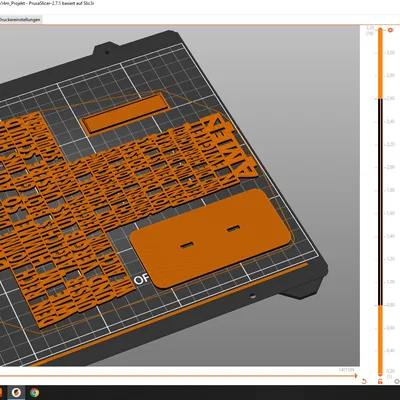Select the small rectangular bar object in preview
The width and height of the screenshot is (400, 400).
(127, 113)
